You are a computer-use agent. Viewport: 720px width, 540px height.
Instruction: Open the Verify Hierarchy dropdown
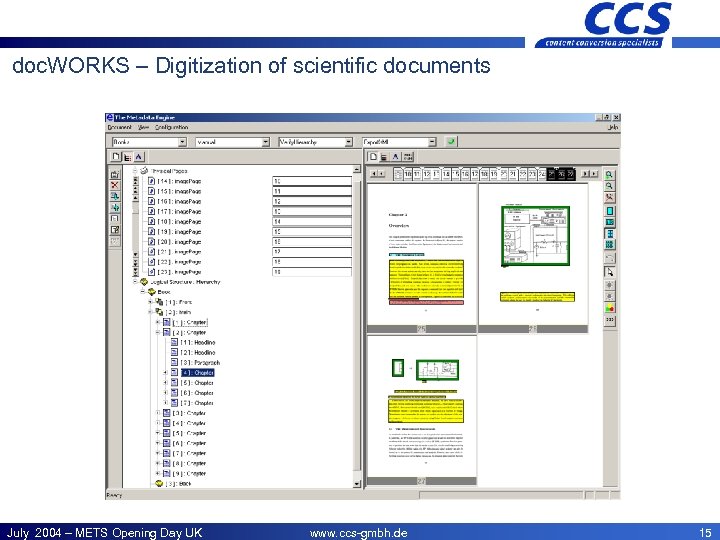tap(349, 142)
